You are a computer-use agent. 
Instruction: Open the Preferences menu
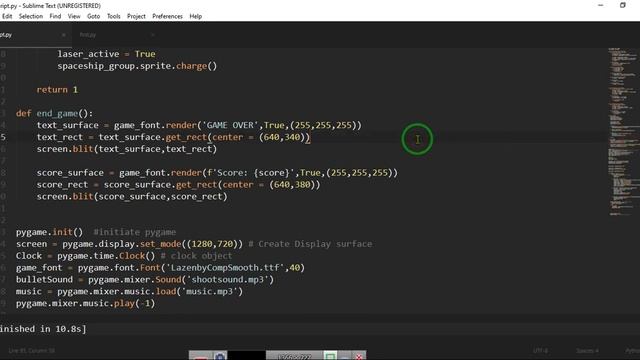[167, 16]
